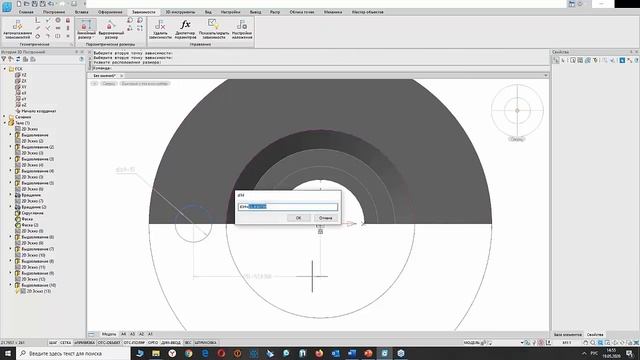640x360 pixels.
Task: Switch to the Модель layout tab
Action: click(x=109, y=334)
